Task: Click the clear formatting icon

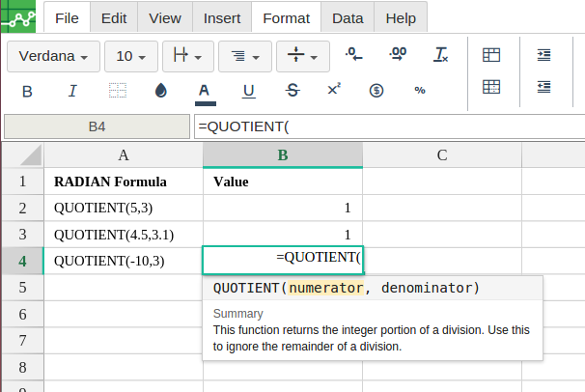Action: point(441,56)
